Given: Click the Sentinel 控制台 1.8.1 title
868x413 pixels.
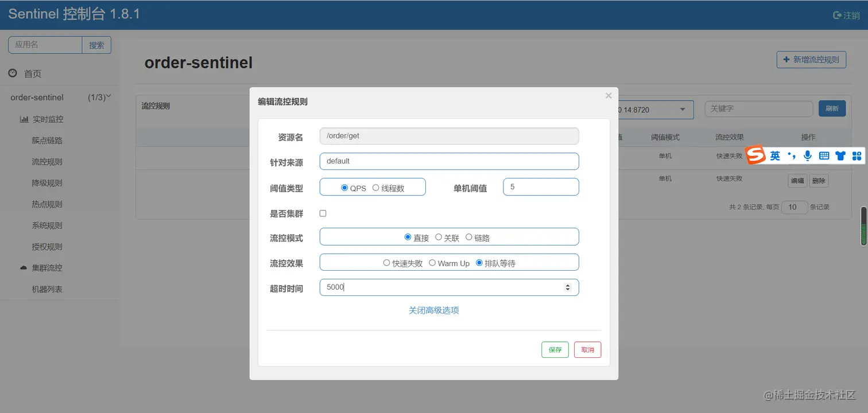Looking at the screenshot, I should [74, 14].
